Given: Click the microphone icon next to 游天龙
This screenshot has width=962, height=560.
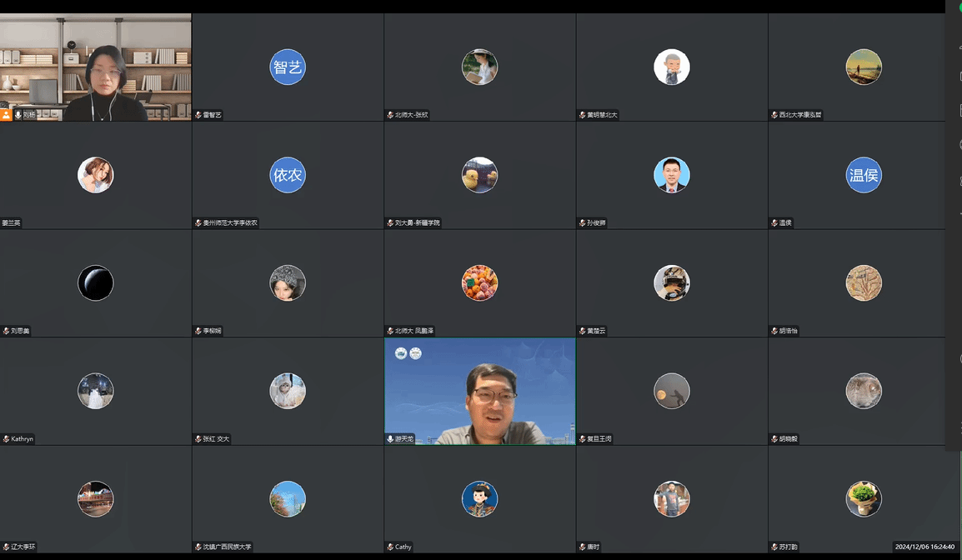Looking at the screenshot, I should click(390, 439).
